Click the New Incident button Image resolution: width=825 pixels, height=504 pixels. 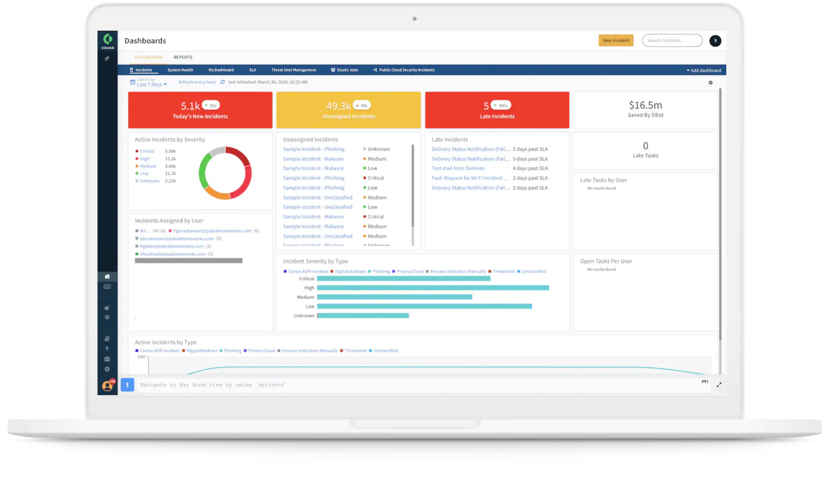pyautogui.click(x=616, y=40)
